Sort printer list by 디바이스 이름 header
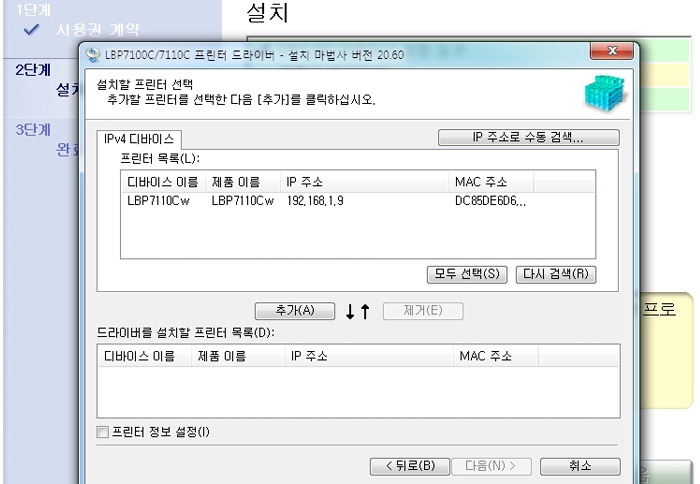The image size is (700, 484). (162, 182)
